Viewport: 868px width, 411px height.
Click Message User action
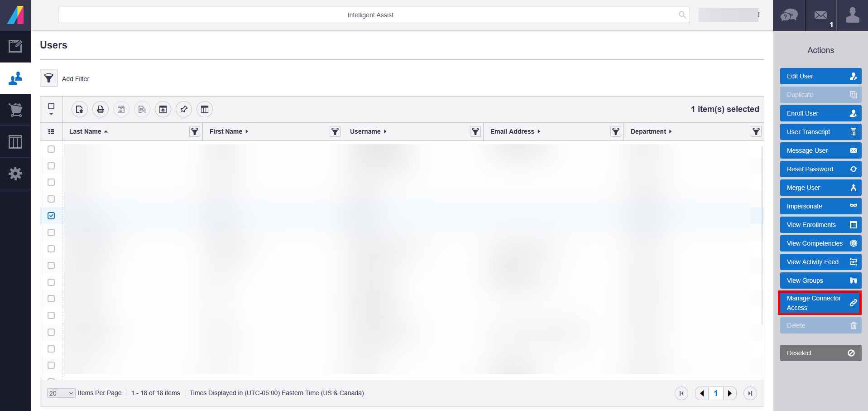pos(820,150)
